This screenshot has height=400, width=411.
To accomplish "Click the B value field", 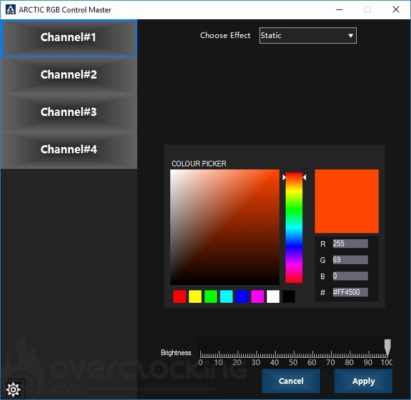I will [350, 276].
